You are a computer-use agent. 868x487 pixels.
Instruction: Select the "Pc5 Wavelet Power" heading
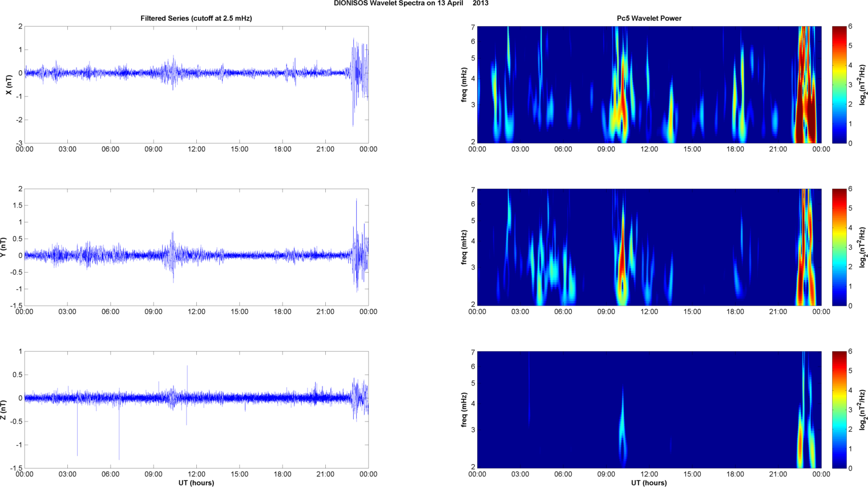pos(649,18)
